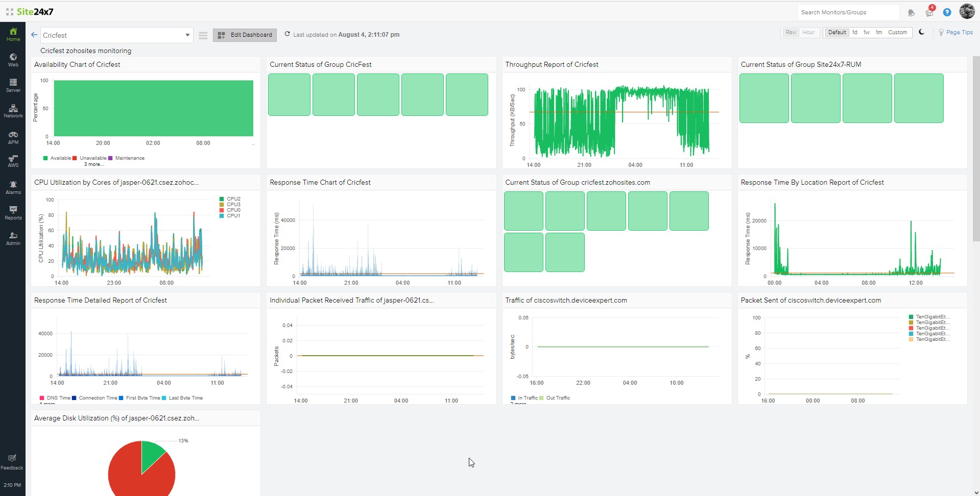The width and height of the screenshot is (980, 496).
Task: Expand '3 more...' in availability chart legend
Action: (x=94, y=164)
